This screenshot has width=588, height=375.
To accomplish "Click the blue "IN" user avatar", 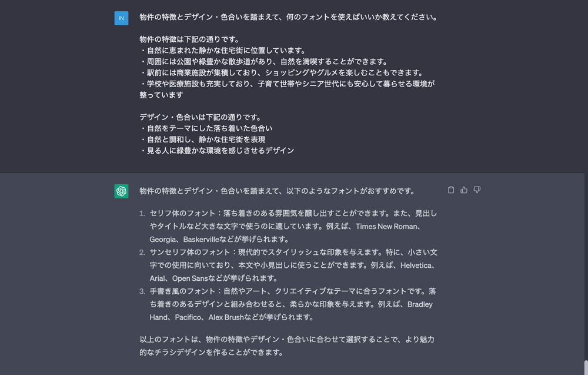I will 121,18.
